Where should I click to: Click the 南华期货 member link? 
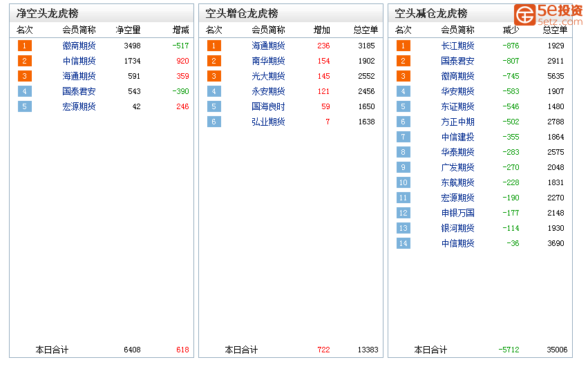(x=268, y=61)
